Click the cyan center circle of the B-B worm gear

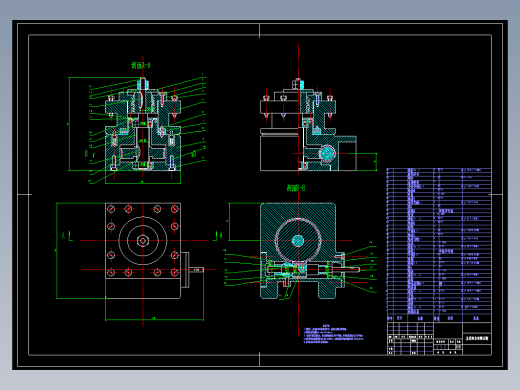(298, 241)
